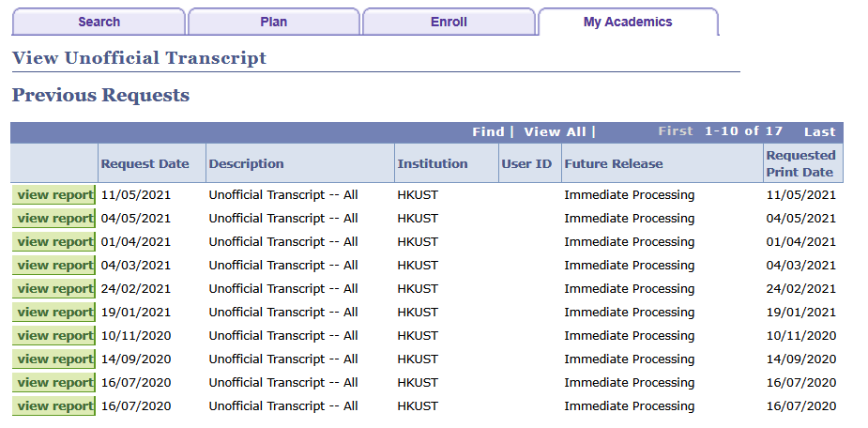Jump to the Last page of requests
The image size is (868, 428).
[820, 131]
